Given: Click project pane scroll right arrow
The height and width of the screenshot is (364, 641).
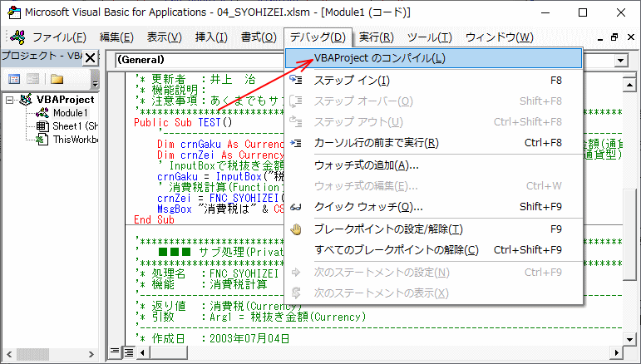Looking at the screenshot, I should [91, 354].
